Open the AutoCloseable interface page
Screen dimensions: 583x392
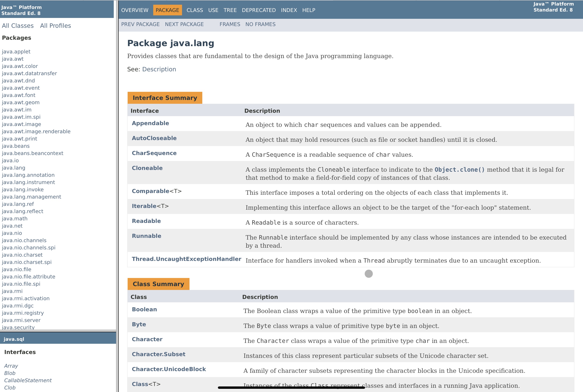point(154,138)
